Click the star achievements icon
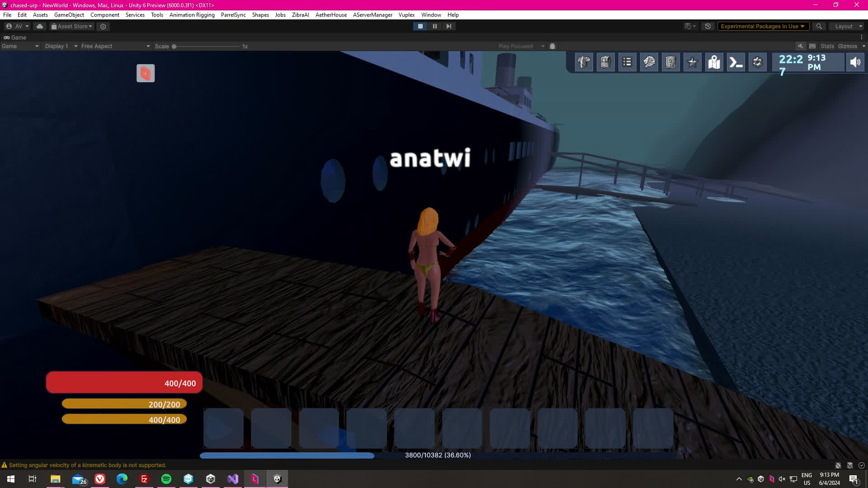 click(692, 62)
